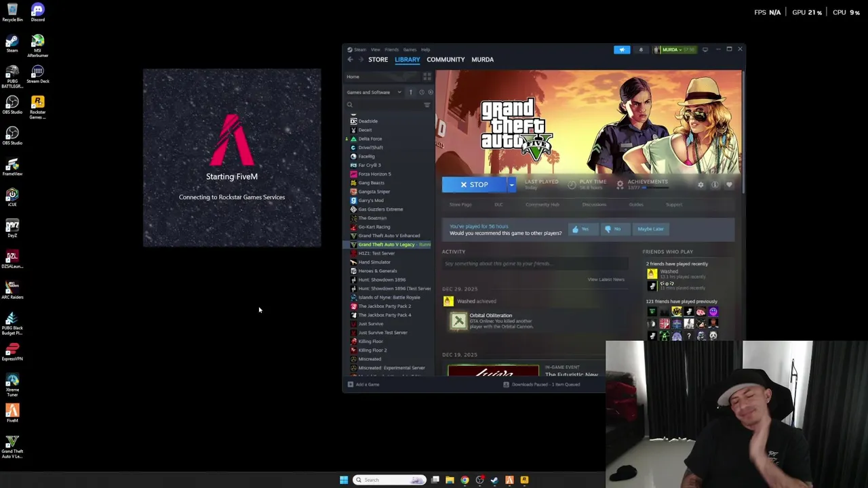868x488 pixels.
Task: Open Windows Start button on taskbar
Action: [344, 480]
